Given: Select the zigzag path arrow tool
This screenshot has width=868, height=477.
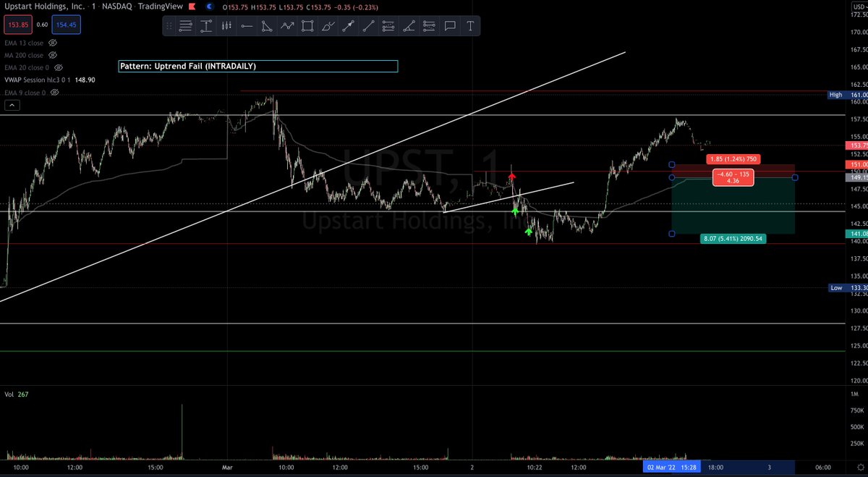Looking at the screenshot, I should [x=287, y=26].
